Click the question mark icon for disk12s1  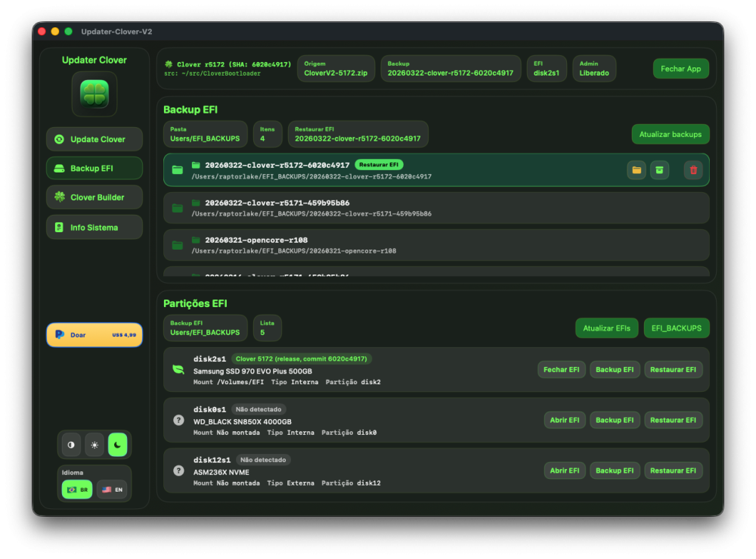[178, 470]
